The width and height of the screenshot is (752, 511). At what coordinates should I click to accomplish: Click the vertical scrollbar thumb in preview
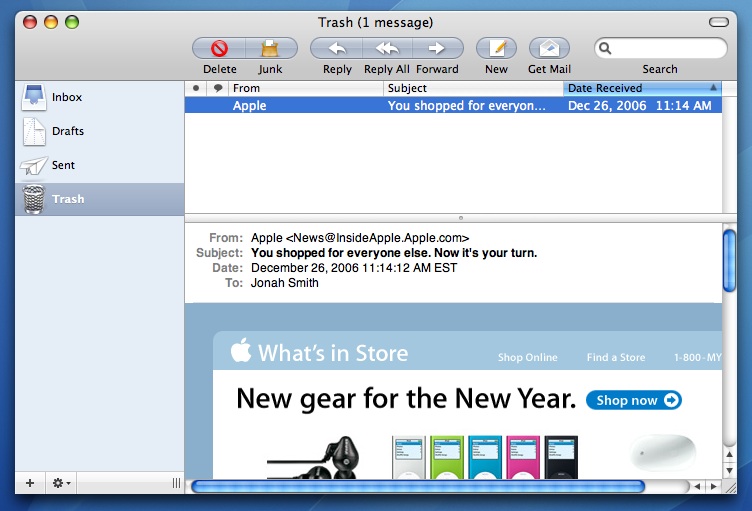729,261
